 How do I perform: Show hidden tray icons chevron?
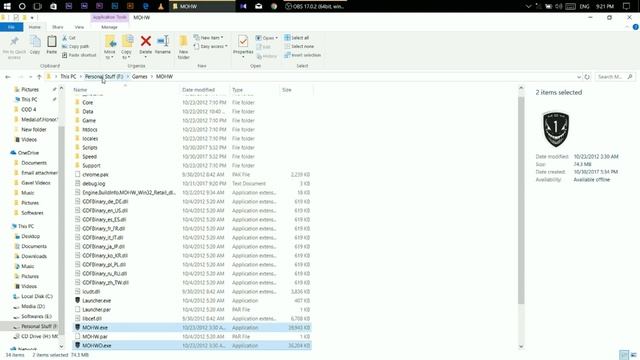coord(528,6)
